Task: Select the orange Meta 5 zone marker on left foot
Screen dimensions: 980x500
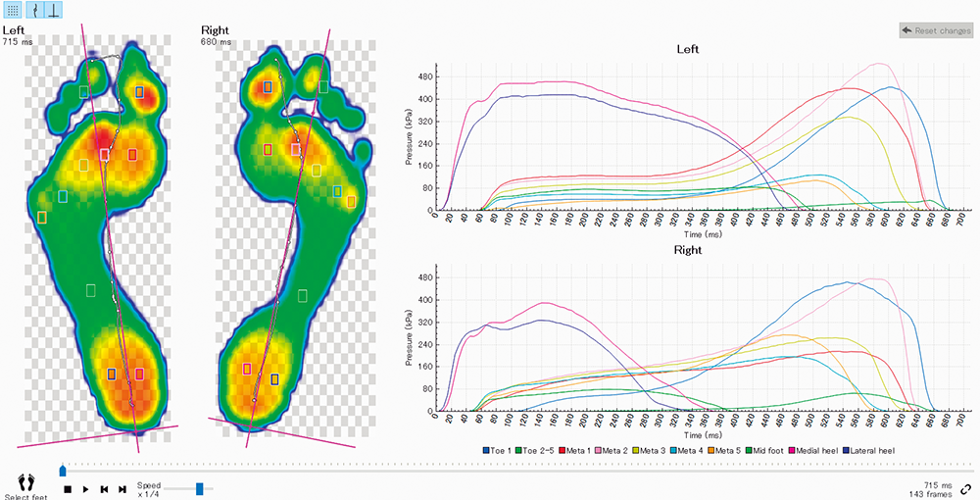Action: click(42, 217)
